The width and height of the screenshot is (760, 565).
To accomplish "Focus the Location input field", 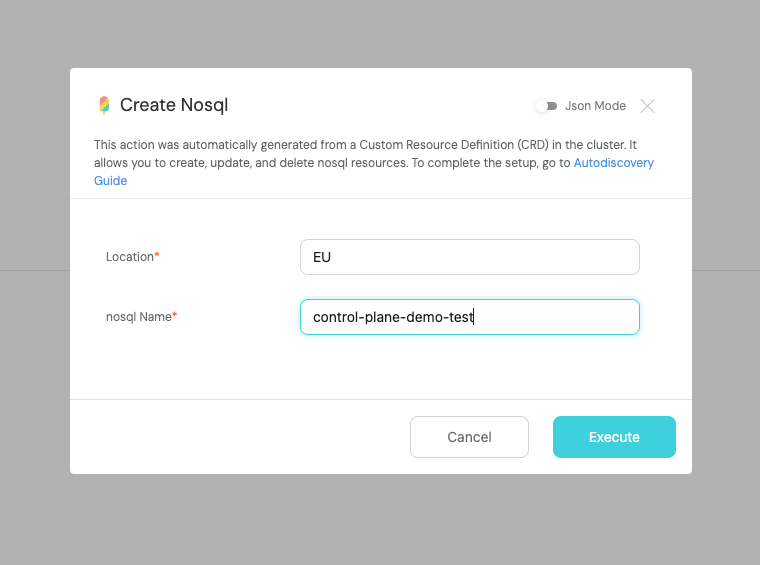I will [x=469, y=257].
